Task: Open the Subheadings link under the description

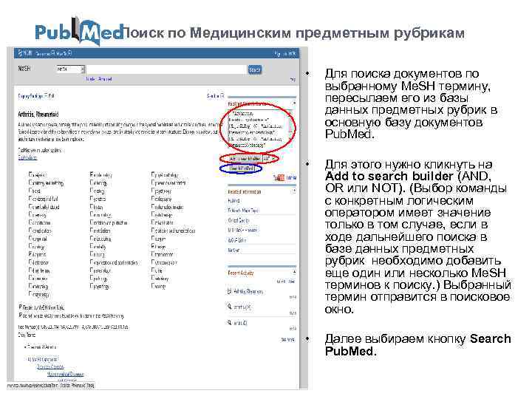Action: (27, 158)
